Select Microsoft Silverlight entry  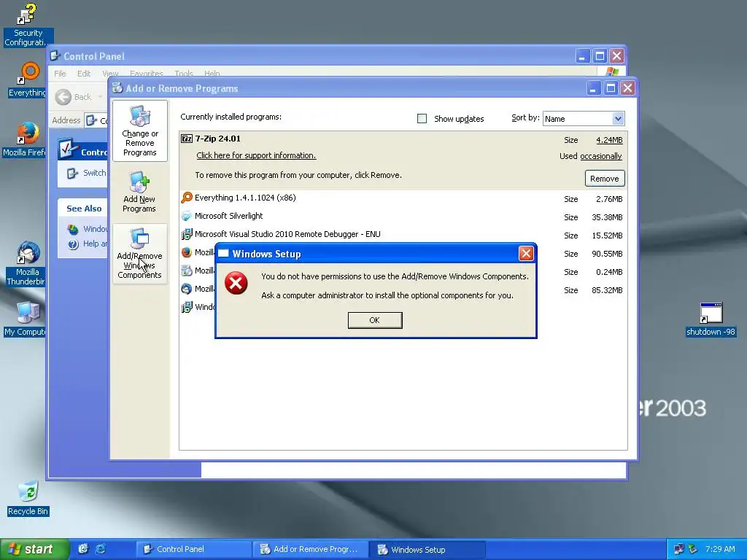[x=403, y=216]
